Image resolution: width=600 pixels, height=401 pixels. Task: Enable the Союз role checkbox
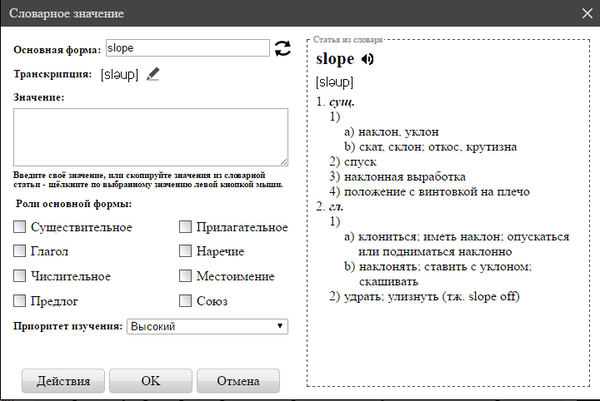pos(185,301)
